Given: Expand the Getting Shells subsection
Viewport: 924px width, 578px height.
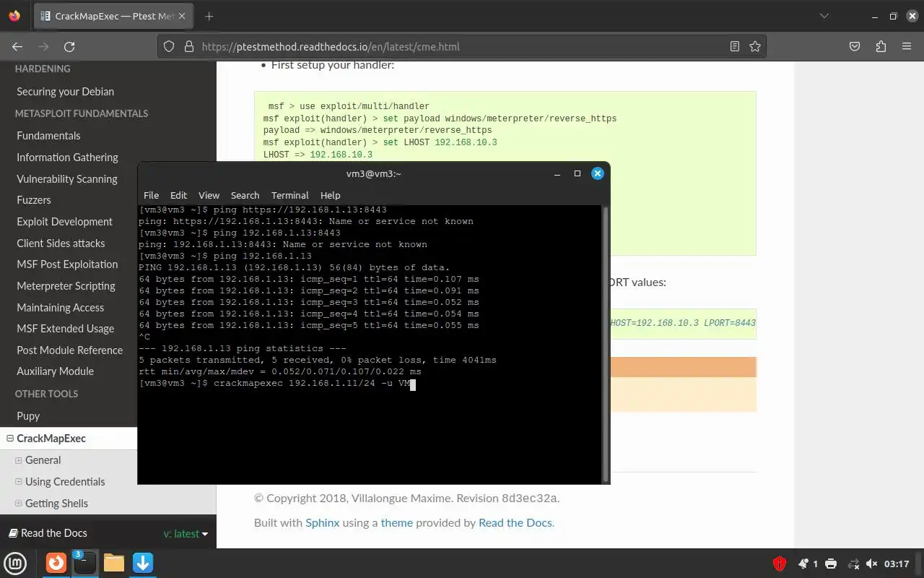Looking at the screenshot, I should coord(19,504).
